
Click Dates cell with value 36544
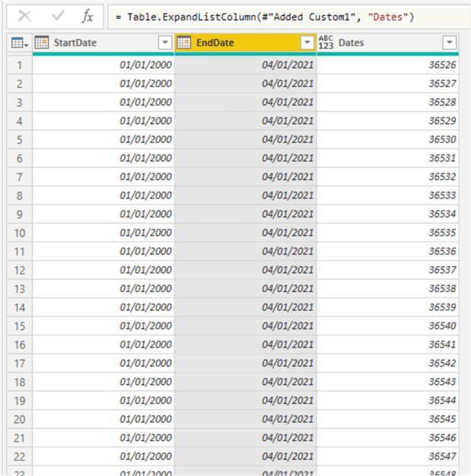point(388,401)
